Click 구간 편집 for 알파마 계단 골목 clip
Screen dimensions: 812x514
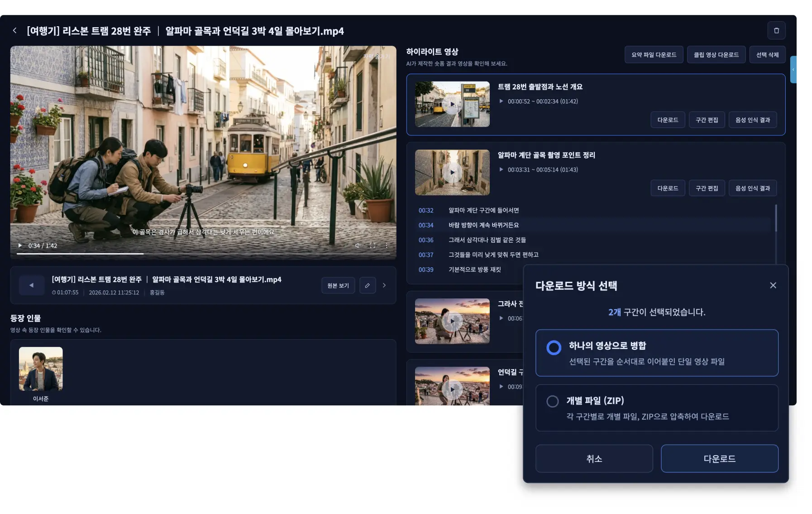tap(707, 188)
